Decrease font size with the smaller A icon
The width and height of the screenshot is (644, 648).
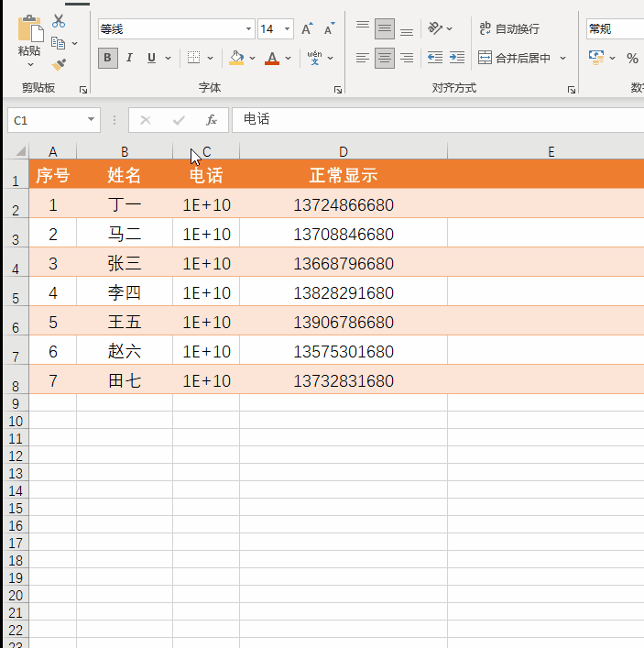(x=329, y=29)
